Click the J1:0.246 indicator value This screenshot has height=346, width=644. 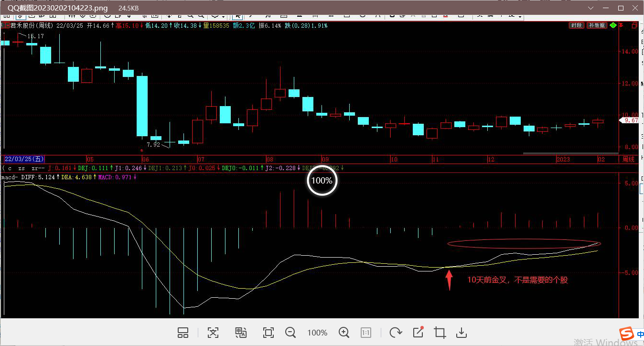(x=128, y=168)
